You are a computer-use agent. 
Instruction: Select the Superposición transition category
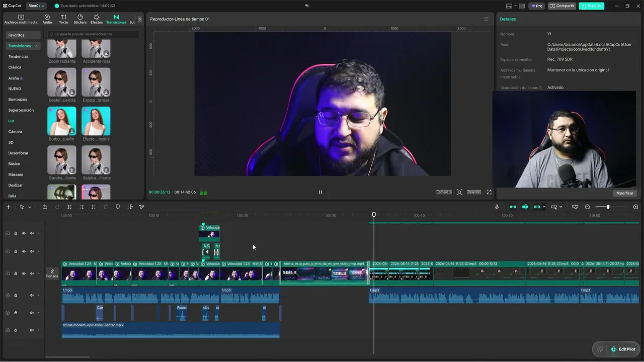pyautogui.click(x=21, y=110)
